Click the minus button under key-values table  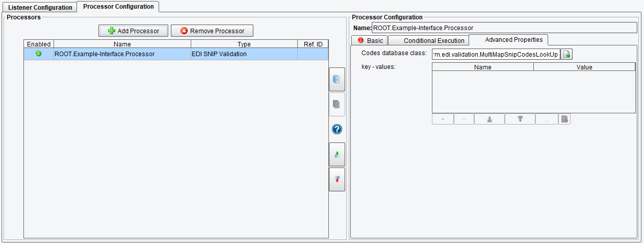coord(463,119)
